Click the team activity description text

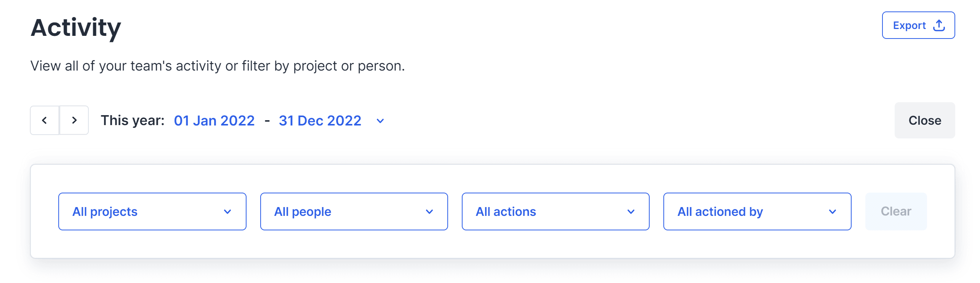click(x=218, y=66)
